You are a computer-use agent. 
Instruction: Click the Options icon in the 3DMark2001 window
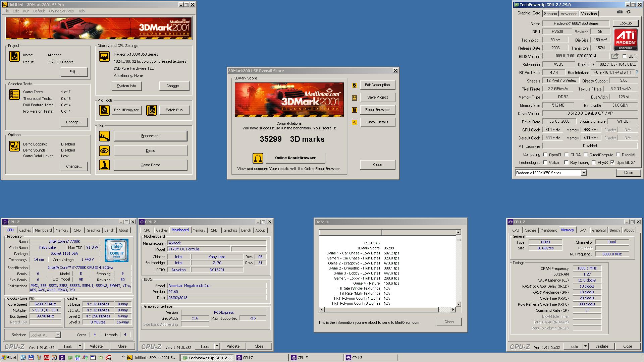(14, 146)
